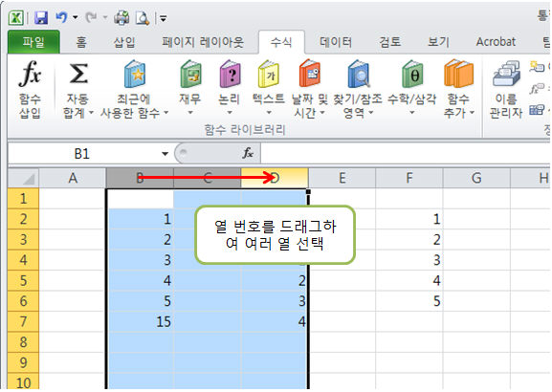
Task: Open the File (파일) menu tab
Action: coord(33,42)
